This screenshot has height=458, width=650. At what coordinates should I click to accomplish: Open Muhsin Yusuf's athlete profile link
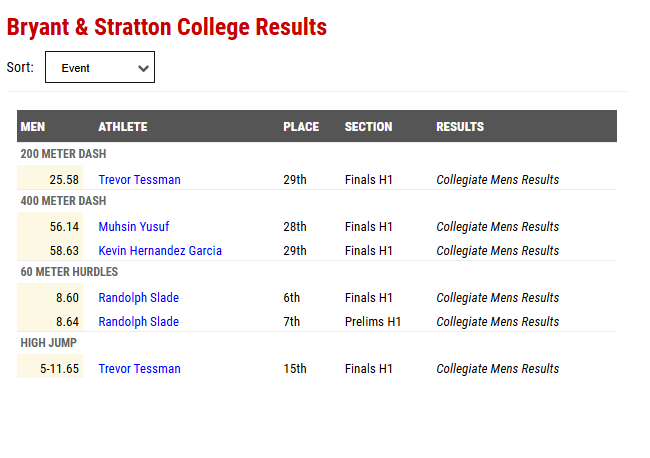(133, 227)
